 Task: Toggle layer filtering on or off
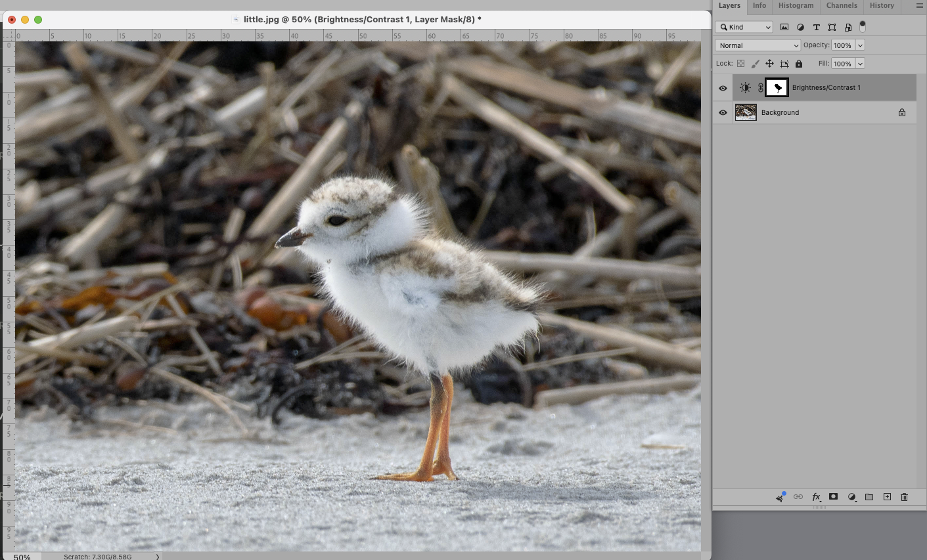tap(863, 26)
